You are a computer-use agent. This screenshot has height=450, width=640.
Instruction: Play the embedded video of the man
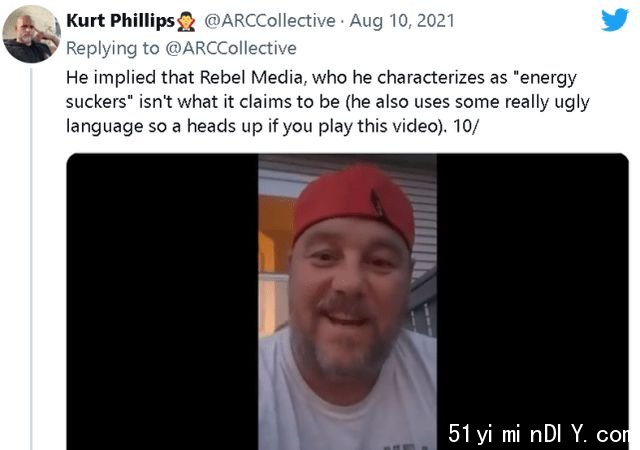[347, 302]
